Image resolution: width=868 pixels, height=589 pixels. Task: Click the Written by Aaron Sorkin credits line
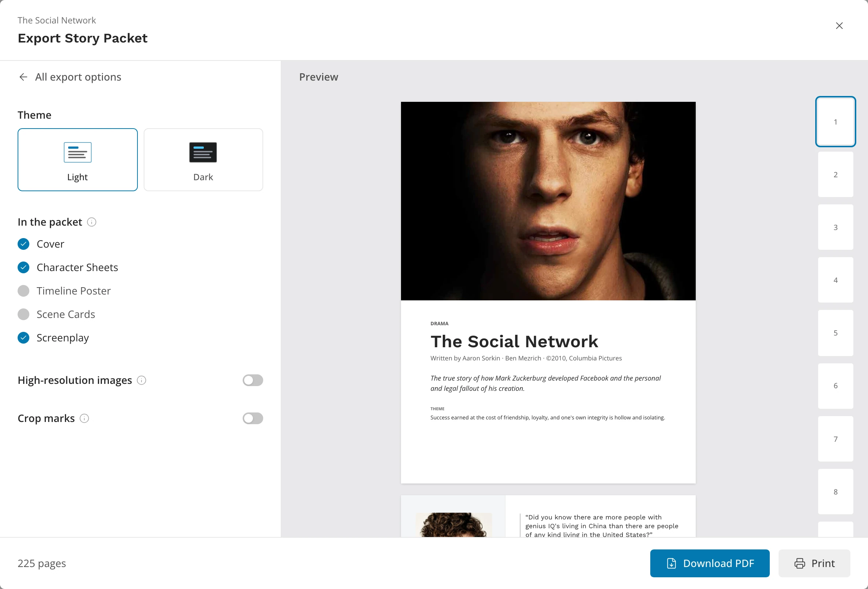click(526, 358)
